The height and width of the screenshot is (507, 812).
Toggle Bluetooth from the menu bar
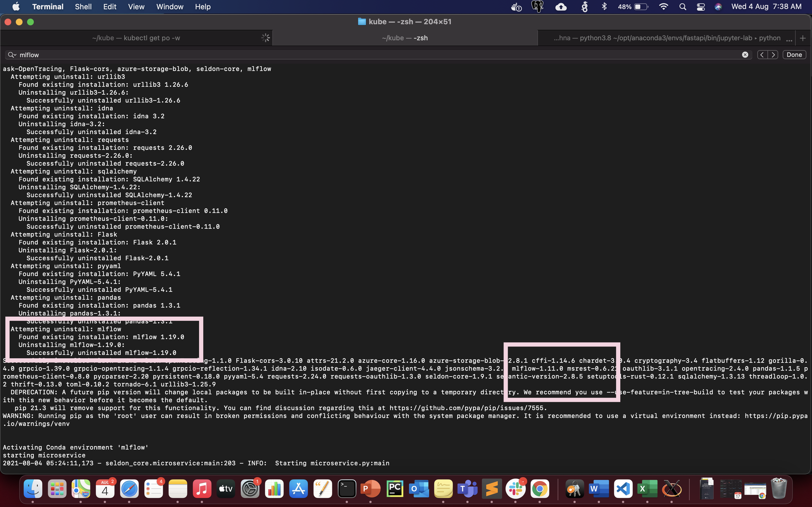point(604,6)
